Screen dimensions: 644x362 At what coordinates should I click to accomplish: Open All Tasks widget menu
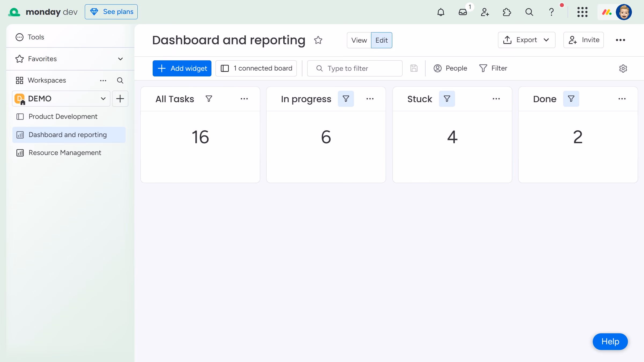[x=244, y=99]
